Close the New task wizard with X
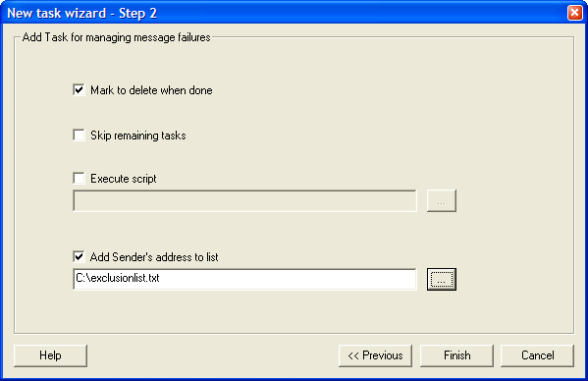The height and width of the screenshot is (381, 588). [574, 13]
